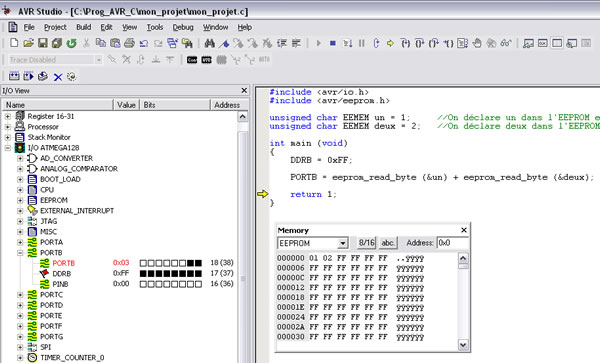Click the yellow arrow show next statement icon
This screenshot has height=363, width=600.
(x=390, y=43)
